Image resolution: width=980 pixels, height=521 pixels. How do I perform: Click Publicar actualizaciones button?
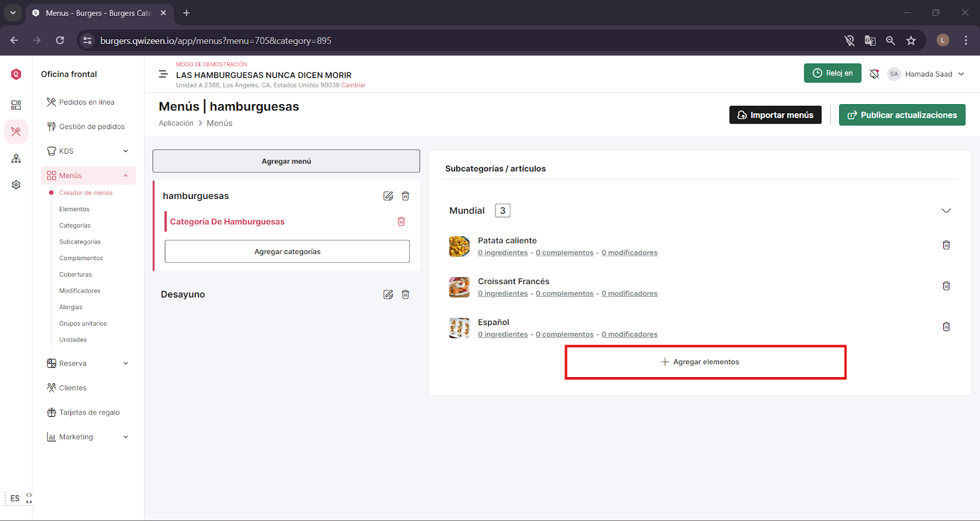[902, 115]
